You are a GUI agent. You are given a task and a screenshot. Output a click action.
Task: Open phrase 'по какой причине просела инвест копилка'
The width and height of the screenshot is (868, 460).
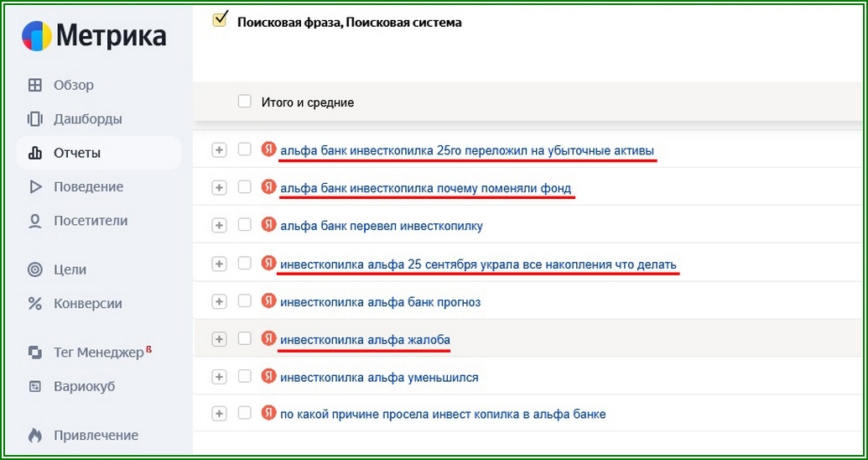click(x=443, y=414)
